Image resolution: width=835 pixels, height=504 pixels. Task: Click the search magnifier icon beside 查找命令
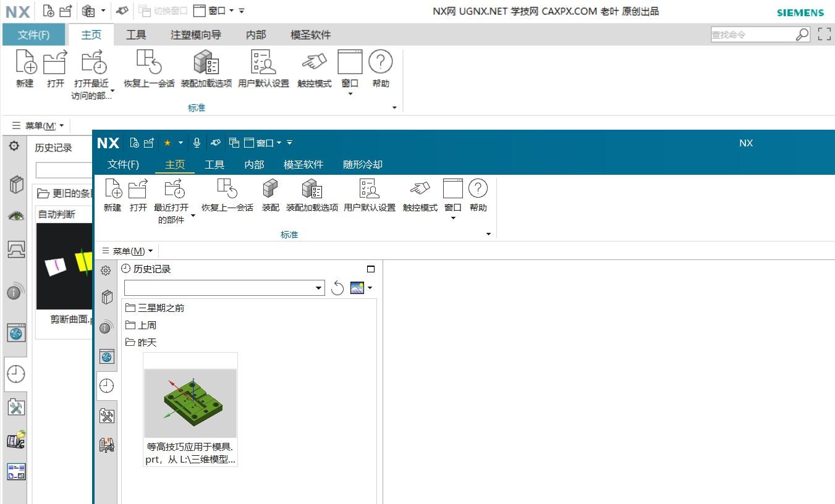(x=802, y=35)
